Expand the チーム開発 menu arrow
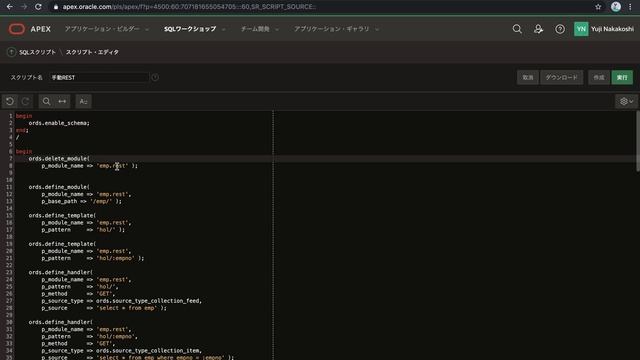Screen dimensions: 640x360 (277, 29)
